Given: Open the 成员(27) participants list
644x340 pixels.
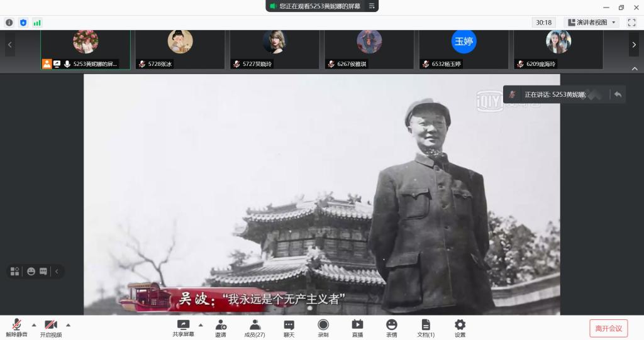Looking at the screenshot, I should 255,327.
